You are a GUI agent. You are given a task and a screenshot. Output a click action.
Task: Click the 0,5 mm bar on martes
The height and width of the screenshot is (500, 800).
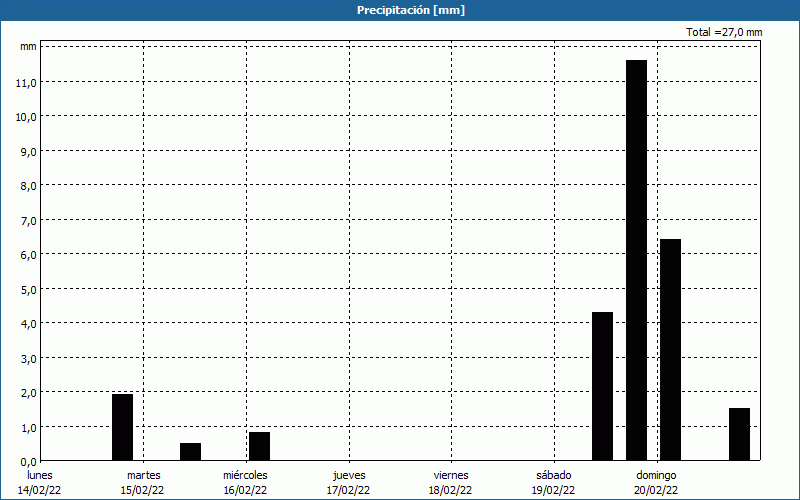pos(190,452)
